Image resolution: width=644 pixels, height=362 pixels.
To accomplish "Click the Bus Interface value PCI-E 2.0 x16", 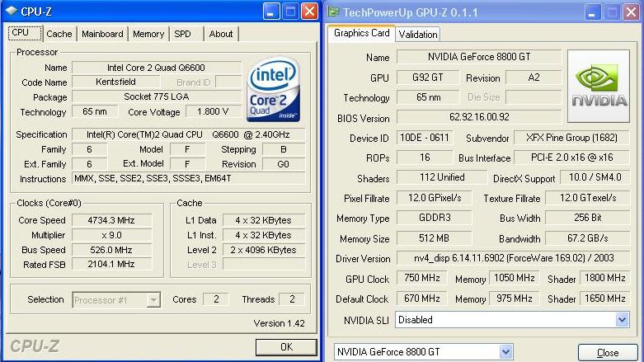I will (571, 157).
